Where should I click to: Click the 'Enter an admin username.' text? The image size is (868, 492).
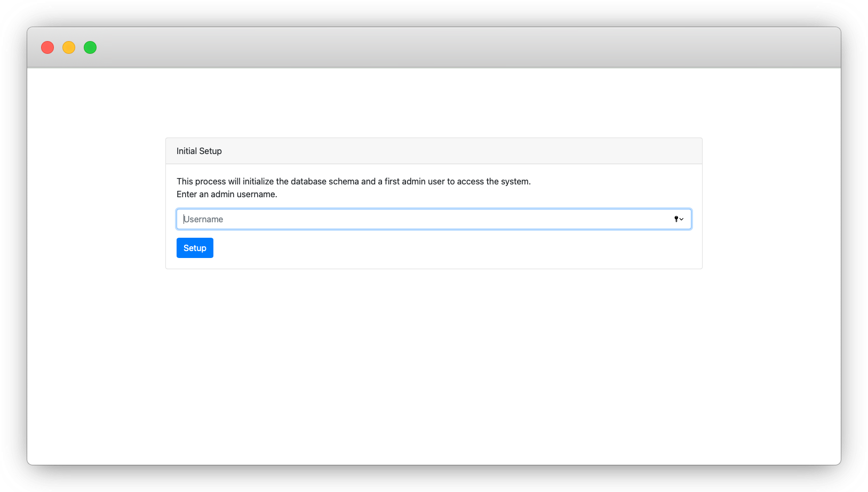tap(227, 194)
